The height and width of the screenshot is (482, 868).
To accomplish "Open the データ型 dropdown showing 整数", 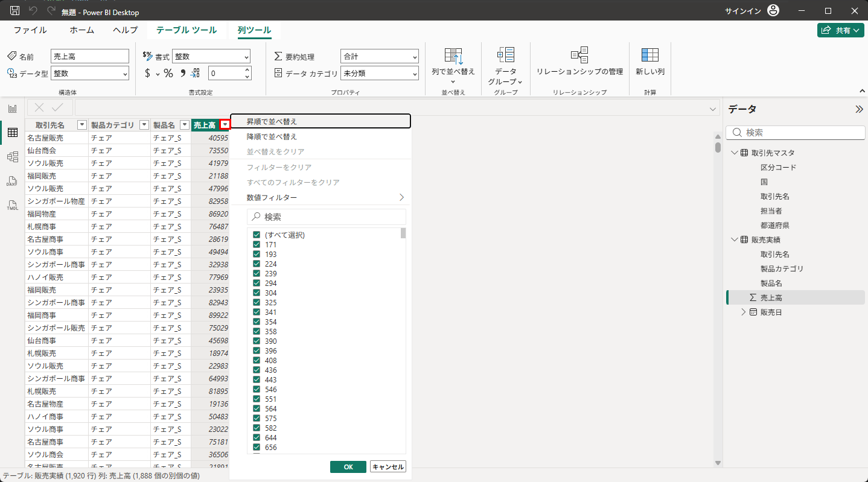I will [x=90, y=73].
